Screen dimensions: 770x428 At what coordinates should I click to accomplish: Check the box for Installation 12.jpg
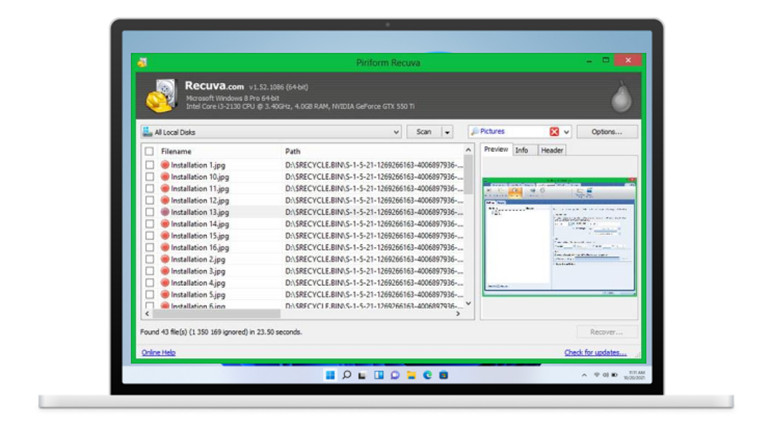149,200
